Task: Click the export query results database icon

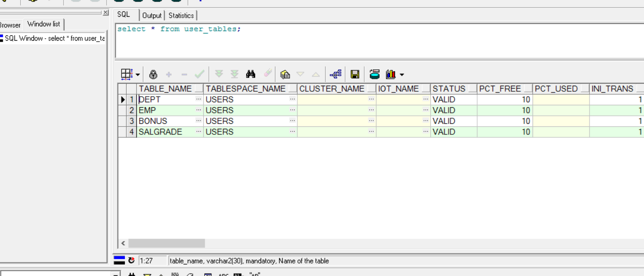Action: pyautogui.click(x=374, y=74)
